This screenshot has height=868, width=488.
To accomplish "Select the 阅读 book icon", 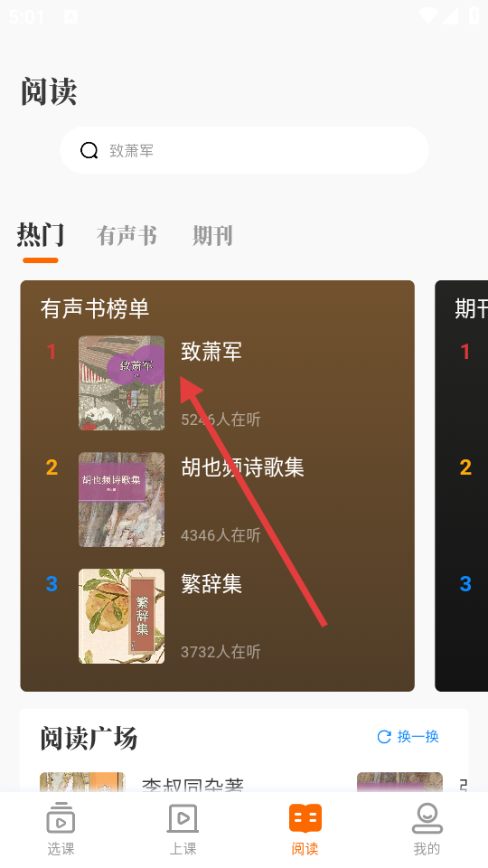I will pos(305,818).
